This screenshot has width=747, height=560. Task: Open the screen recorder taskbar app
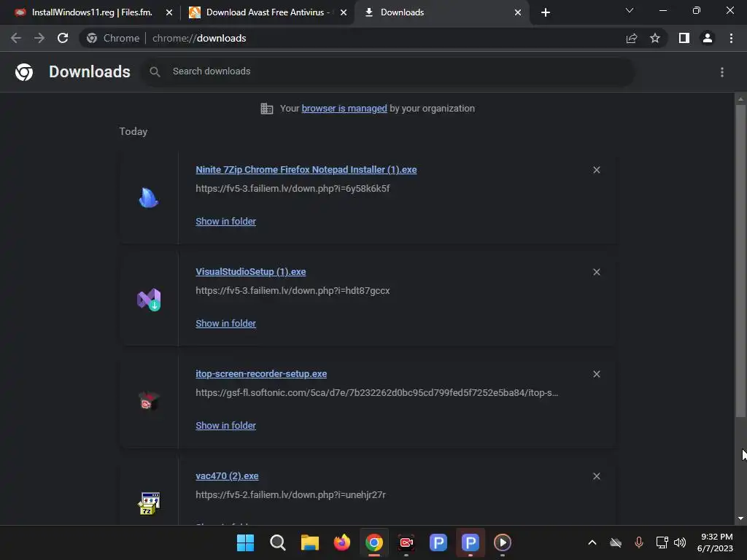406,542
